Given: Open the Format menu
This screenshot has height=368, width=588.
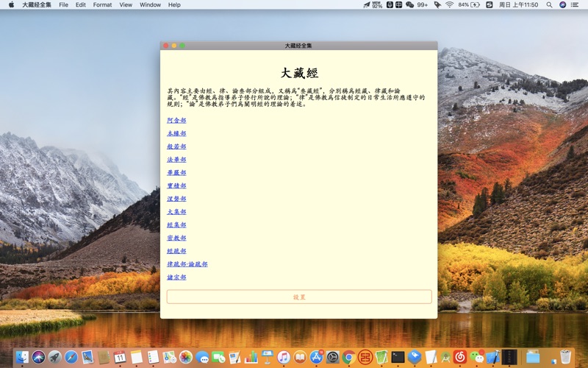Looking at the screenshot, I should click(102, 5).
